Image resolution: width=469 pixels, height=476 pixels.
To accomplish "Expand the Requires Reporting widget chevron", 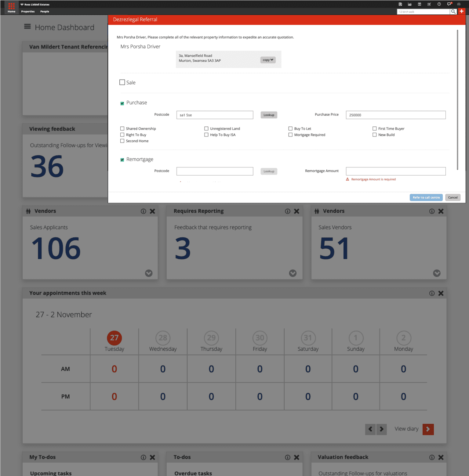I will pos(293,273).
